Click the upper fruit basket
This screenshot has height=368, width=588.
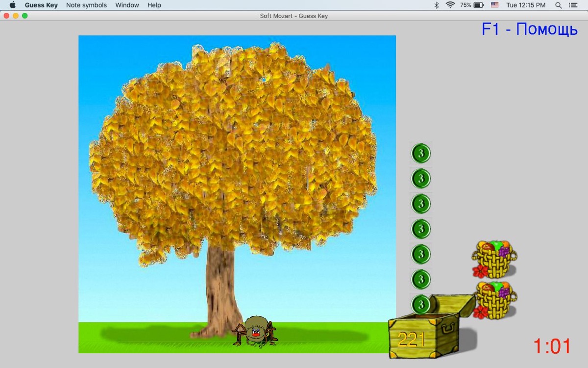tap(495, 259)
